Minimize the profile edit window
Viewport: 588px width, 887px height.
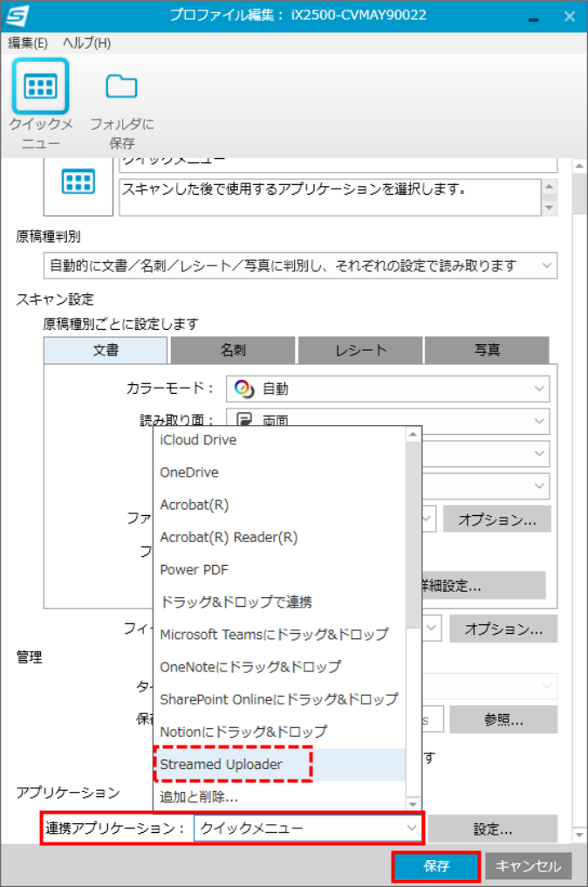tap(532, 16)
